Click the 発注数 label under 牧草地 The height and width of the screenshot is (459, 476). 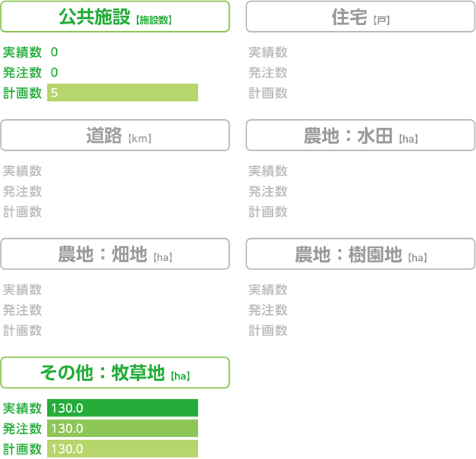tap(22, 429)
